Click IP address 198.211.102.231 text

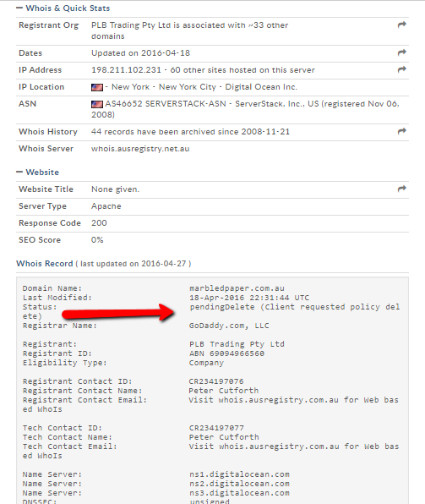126,70
